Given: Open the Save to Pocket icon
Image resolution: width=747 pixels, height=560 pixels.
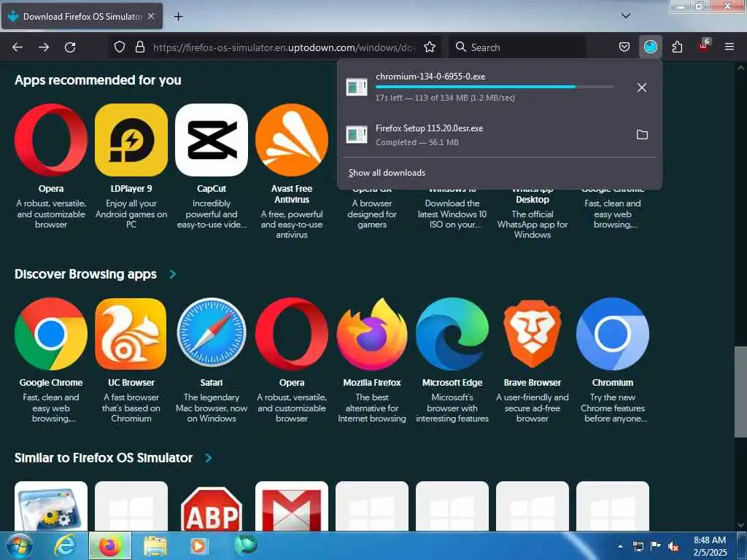Looking at the screenshot, I should click(x=624, y=47).
